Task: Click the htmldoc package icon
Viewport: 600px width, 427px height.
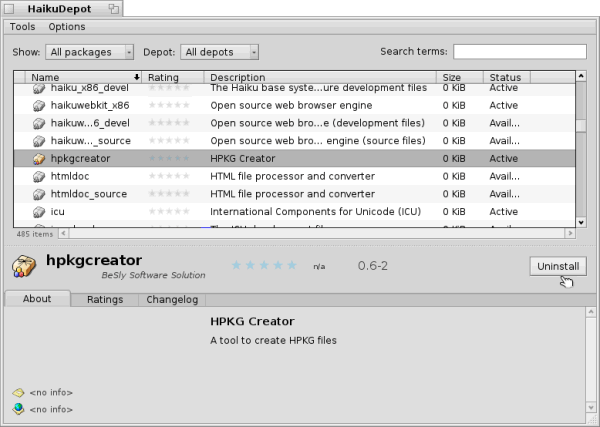Action: [40, 177]
